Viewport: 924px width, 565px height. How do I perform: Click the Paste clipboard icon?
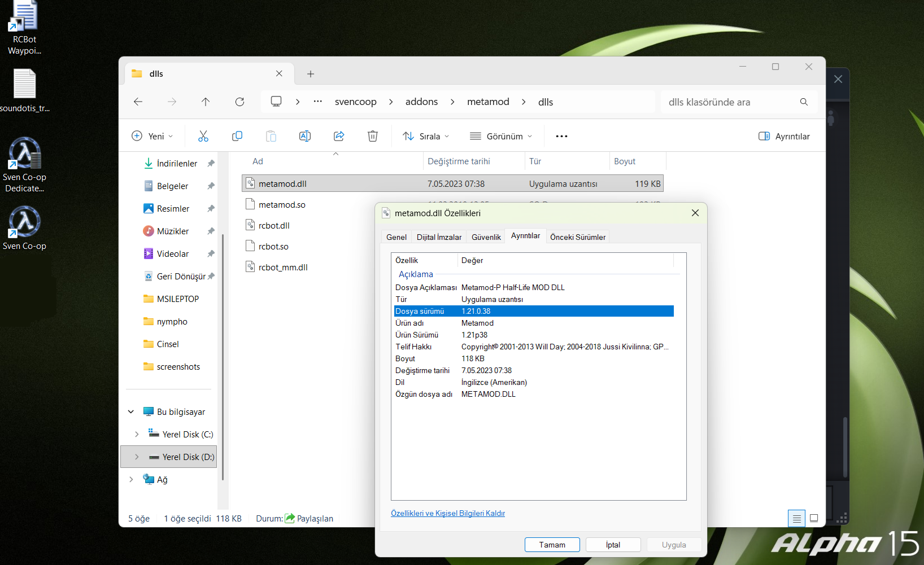tap(271, 136)
